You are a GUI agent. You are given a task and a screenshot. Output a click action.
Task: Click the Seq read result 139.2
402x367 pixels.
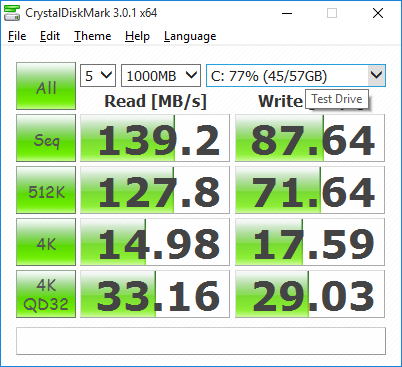tap(155, 138)
